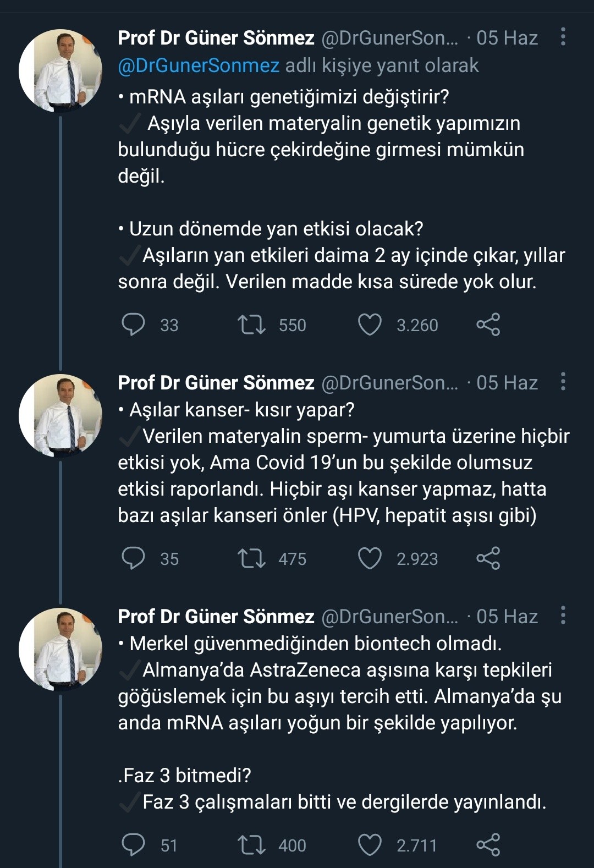594x868 pixels.
Task: Reply to the Merkel biontech tweet
Action: coord(133,844)
